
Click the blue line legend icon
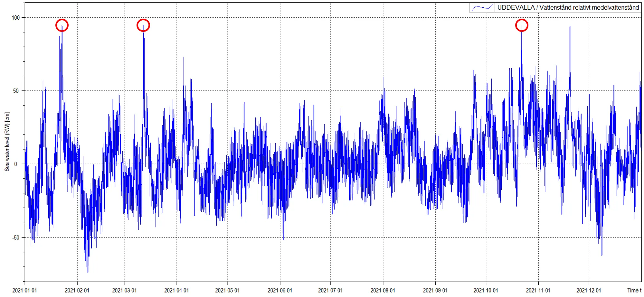[x=482, y=7]
